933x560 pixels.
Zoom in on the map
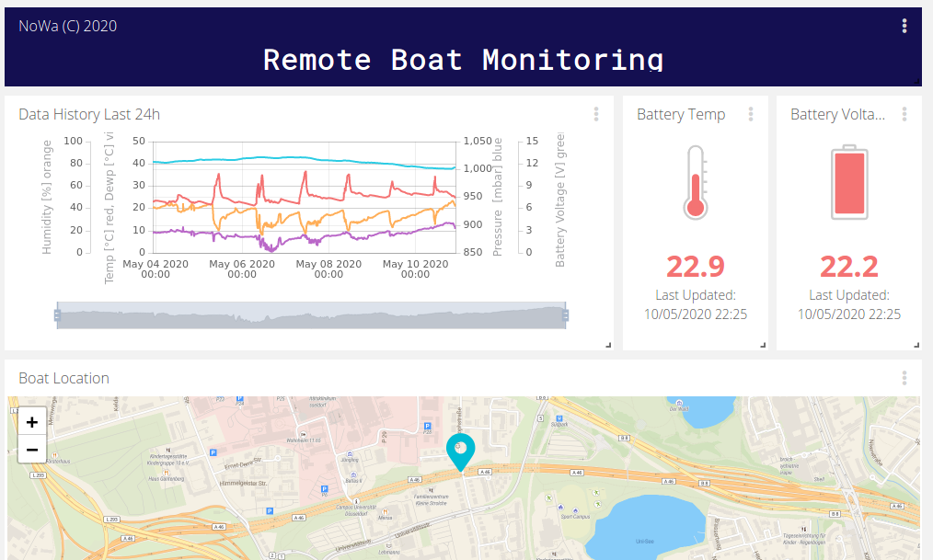click(32, 422)
